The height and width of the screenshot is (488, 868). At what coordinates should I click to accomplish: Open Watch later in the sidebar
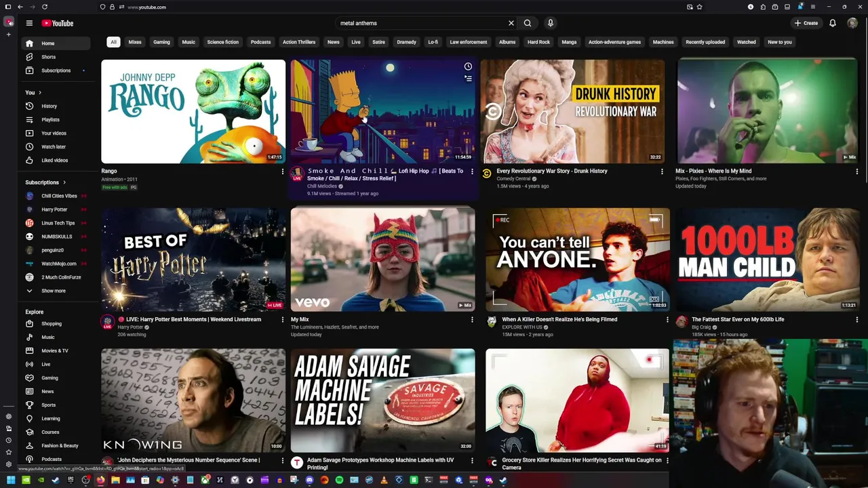point(56,147)
